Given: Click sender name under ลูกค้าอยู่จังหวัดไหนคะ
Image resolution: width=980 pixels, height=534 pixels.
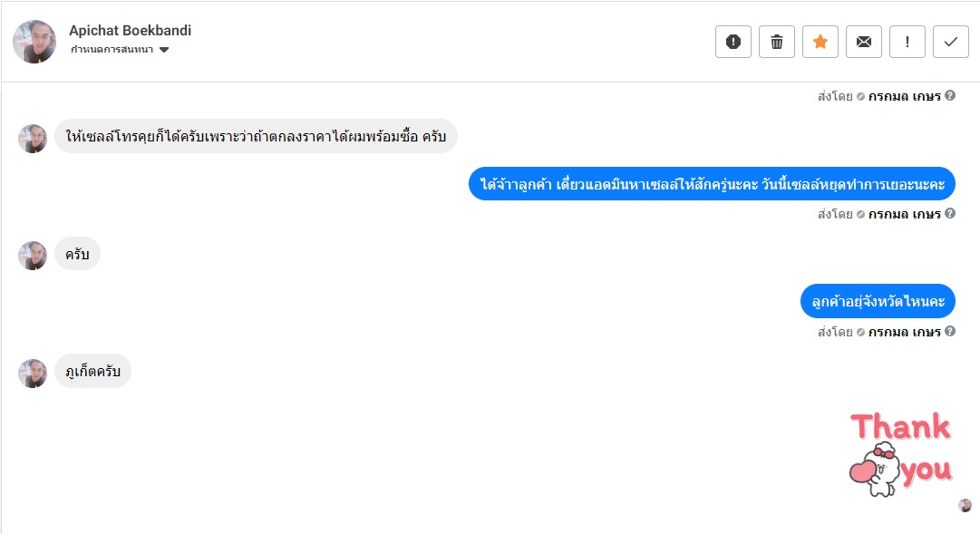Looking at the screenshot, I should pyautogui.click(x=905, y=332).
